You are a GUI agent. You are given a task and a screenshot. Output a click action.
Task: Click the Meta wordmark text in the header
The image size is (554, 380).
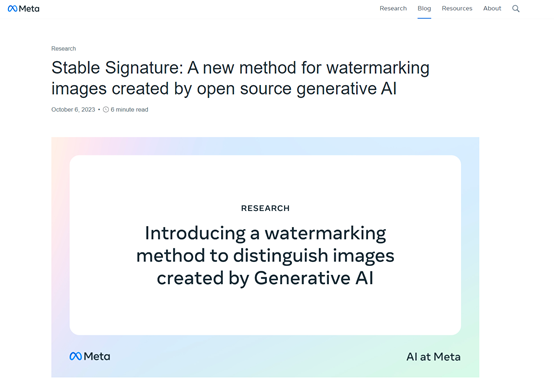(29, 9)
